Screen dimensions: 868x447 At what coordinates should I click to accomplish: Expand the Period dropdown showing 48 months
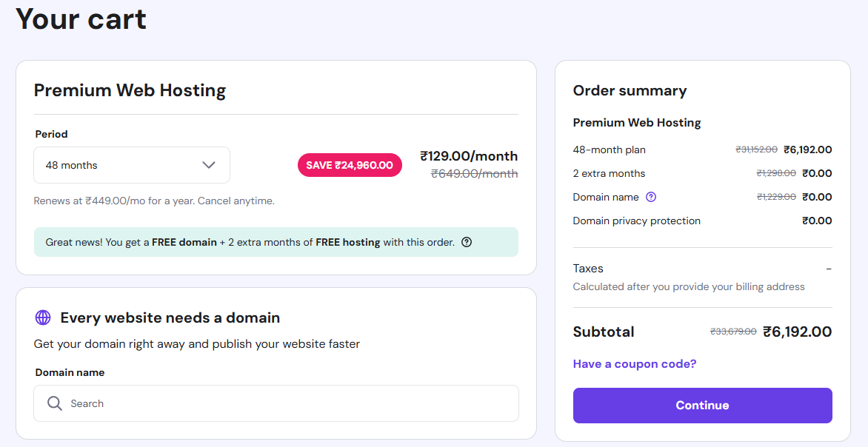point(131,165)
